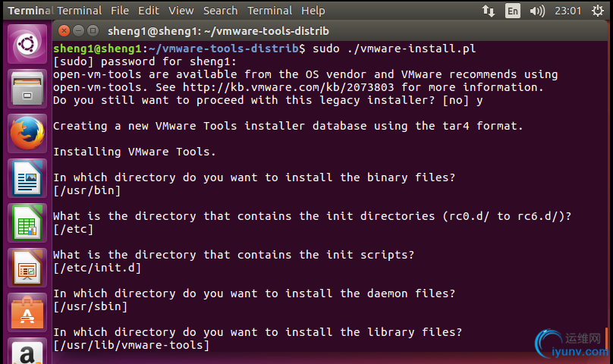The image size is (613, 364).
Task: Open the En keyboard layout indicator
Action: pyautogui.click(x=513, y=11)
